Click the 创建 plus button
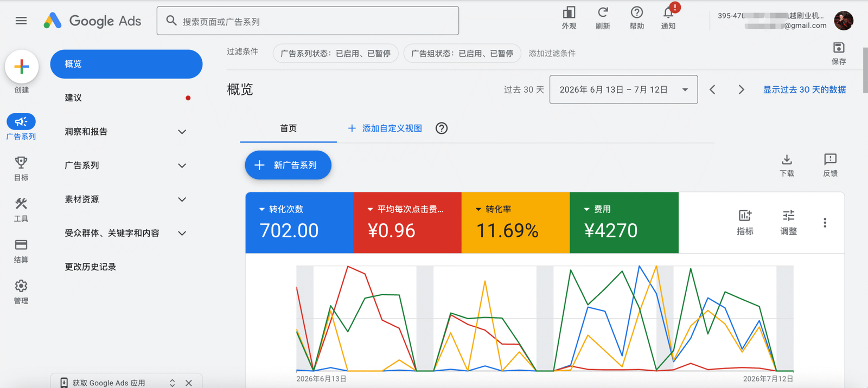868x388 pixels. pos(22,67)
